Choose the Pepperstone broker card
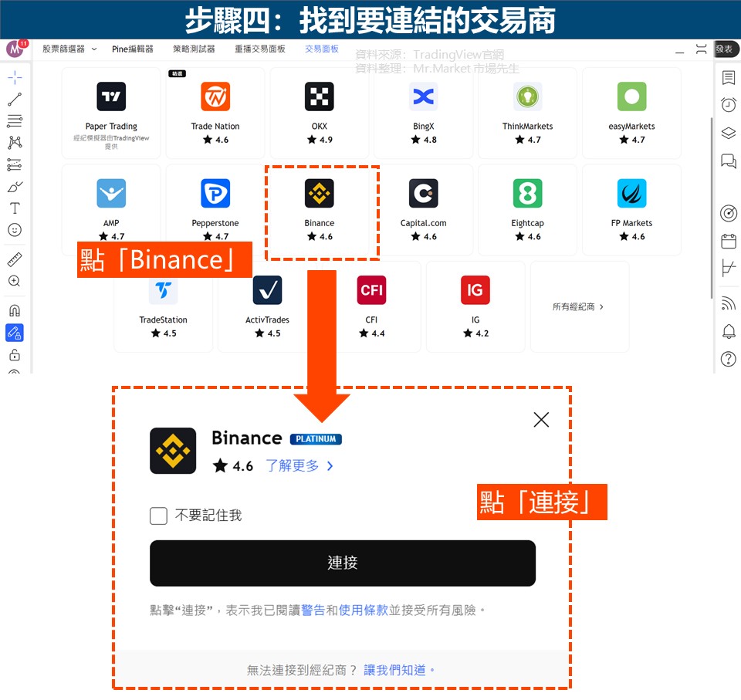Viewport: 741px width, 700px height. click(215, 210)
